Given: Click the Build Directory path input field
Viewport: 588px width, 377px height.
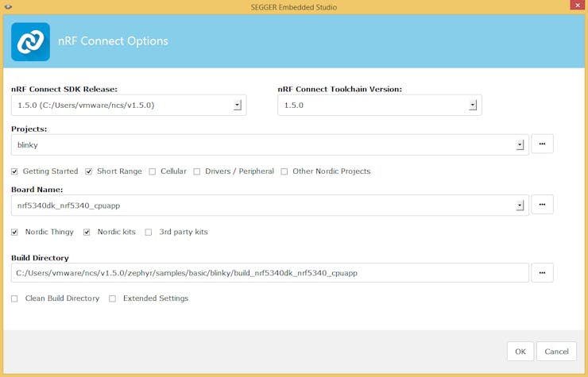Looking at the screenshot, I should [x=270, y=273].
